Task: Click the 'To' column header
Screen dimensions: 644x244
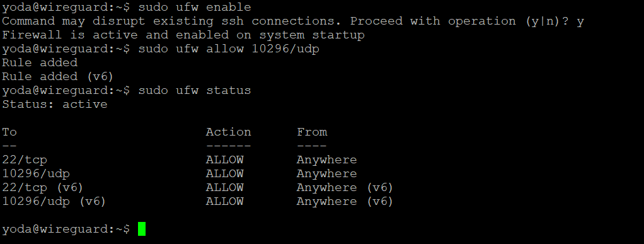Action: pyautogui.click(x=9, y=132)
